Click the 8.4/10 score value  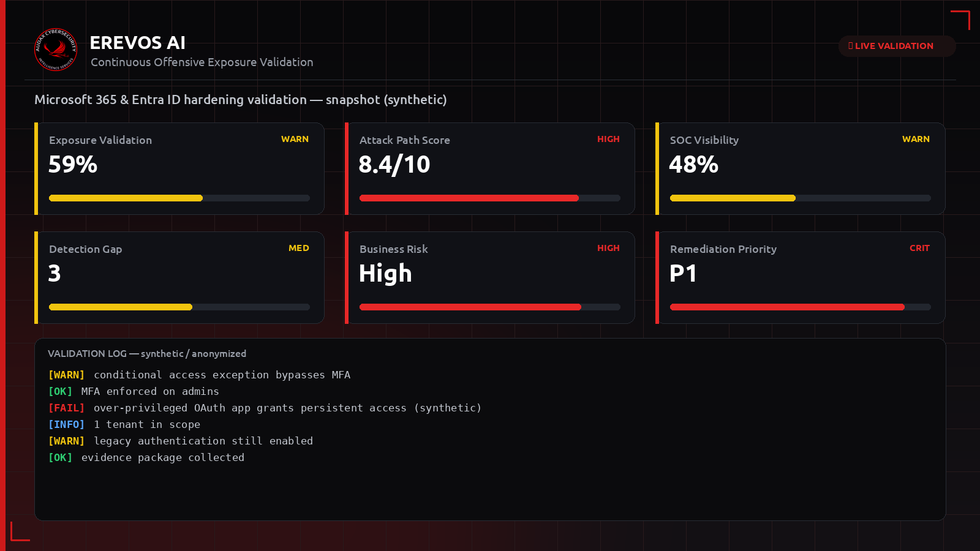[394, 165]
